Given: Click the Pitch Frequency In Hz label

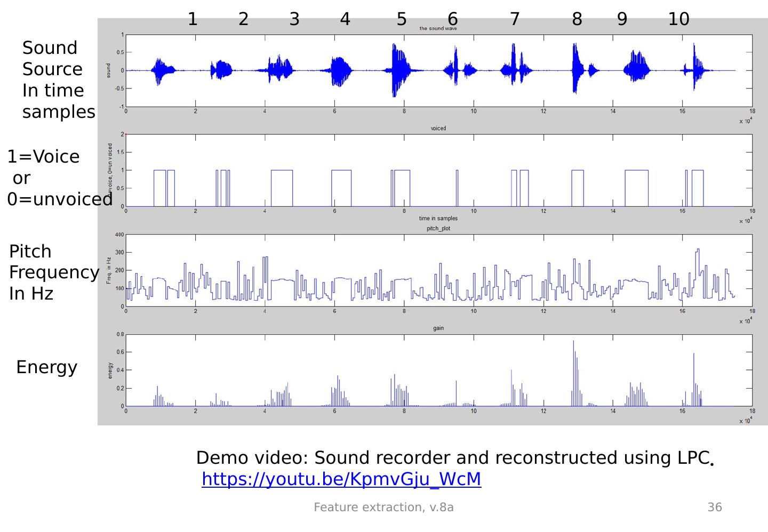Looking at the screenshot, I should pos(53,272).
